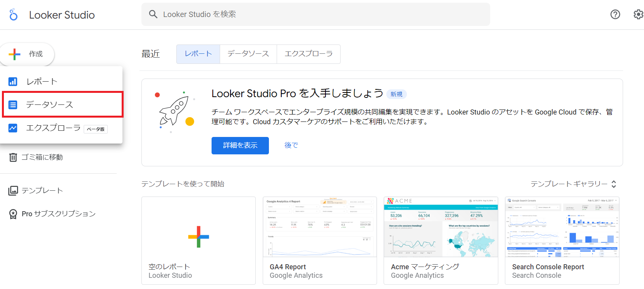This screenshot has height=289, width=644.
Task: Click the GA4 Report title text
Action: tap(288, 267)
